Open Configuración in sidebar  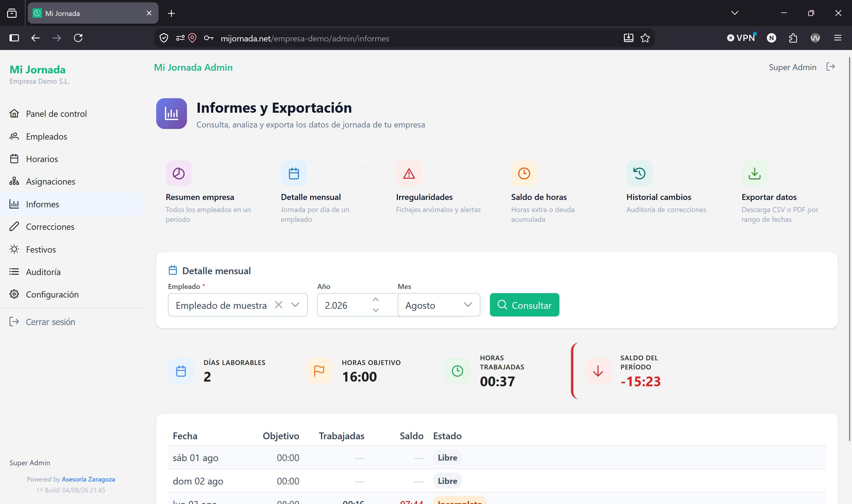71,294
